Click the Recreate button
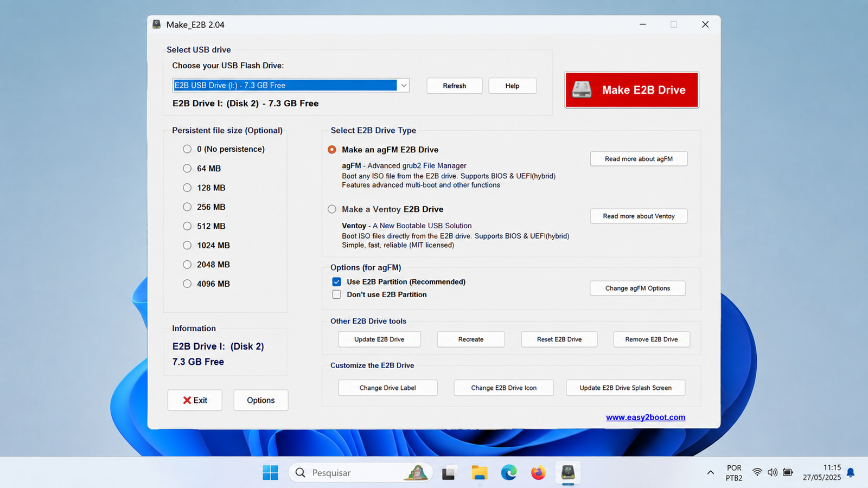Screen dimensions: 868x488 pyautogui.click(x=471, y=339)
